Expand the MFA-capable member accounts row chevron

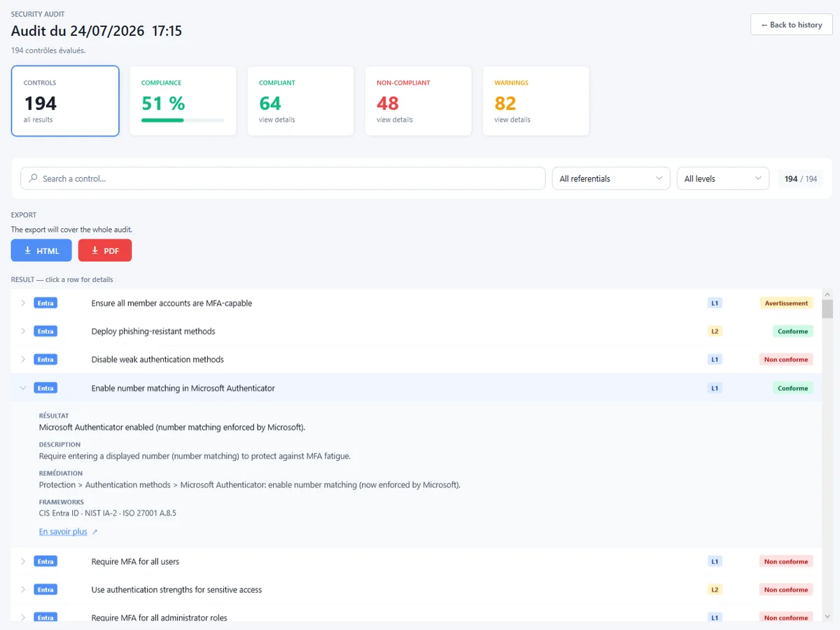(23, 303)
